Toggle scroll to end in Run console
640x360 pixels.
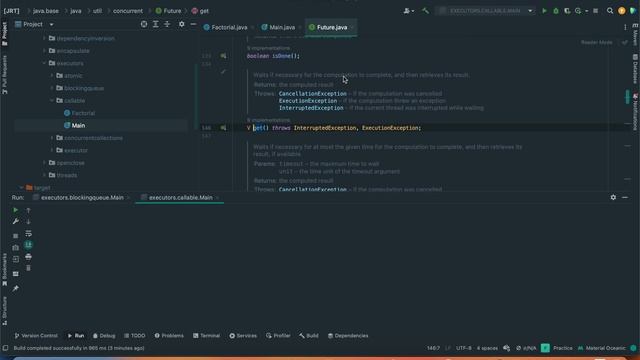pyautogui.click(x=28, y=245)
